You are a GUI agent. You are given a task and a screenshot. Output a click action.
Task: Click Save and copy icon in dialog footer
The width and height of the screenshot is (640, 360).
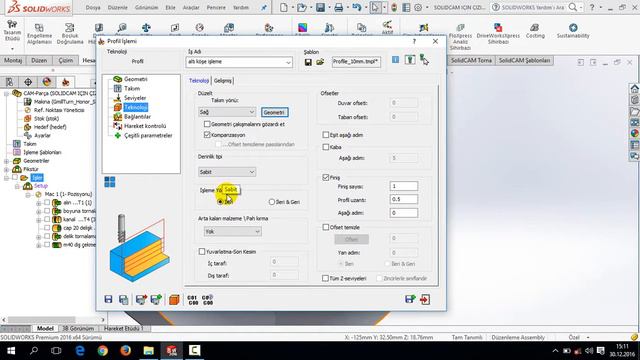pos(123,300)
